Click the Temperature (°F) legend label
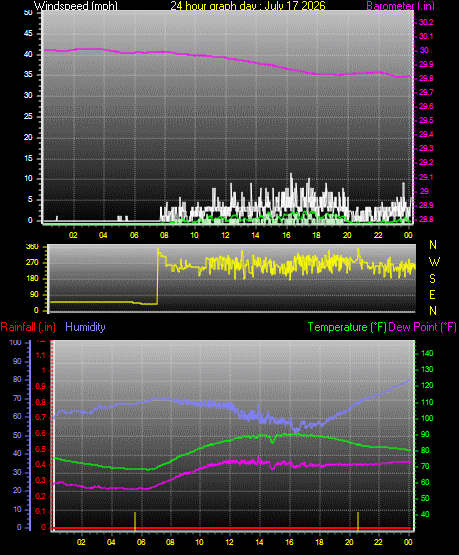459x555 pixels. [347, 327]
